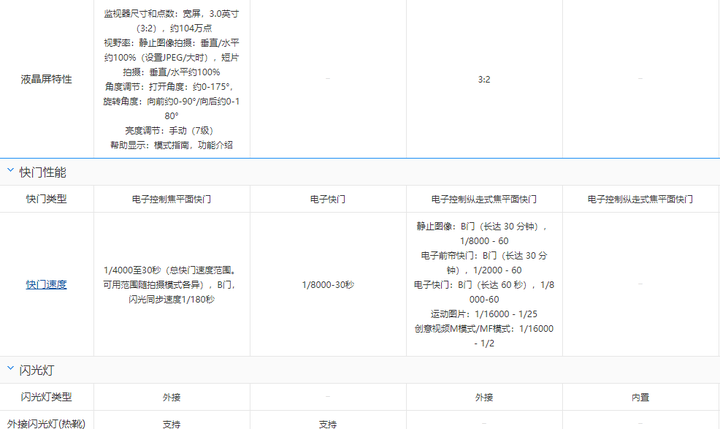Select the 快门性能 section heading
Viewport: 720px width, 429px height.
(x=43, y=173)
